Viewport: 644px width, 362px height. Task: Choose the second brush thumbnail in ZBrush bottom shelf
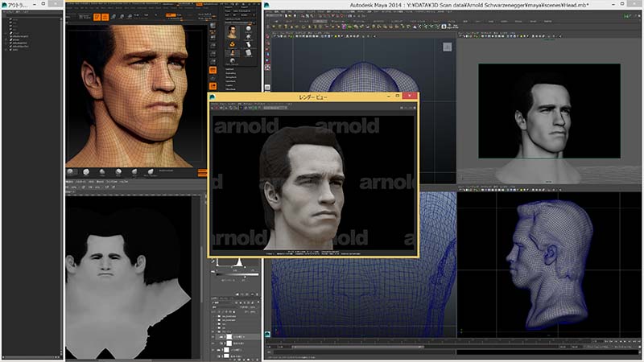click(86, 171)
